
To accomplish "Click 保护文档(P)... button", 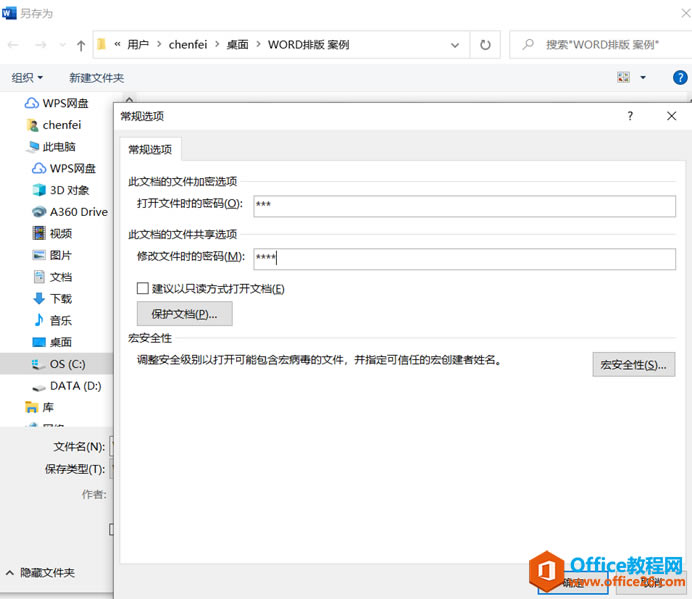I will [x=184, y=314].
